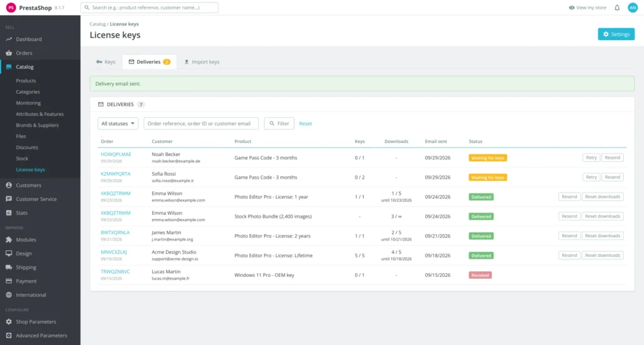Go to Monitoring in the sidebar
The width and height of the screenshot is (644, 345).
coord(28,103)
